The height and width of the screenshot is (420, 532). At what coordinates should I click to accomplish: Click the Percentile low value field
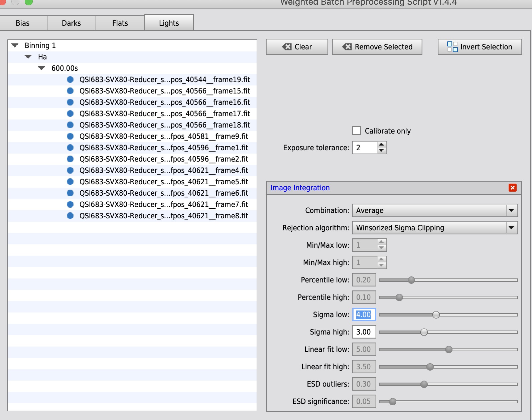[364, 280]
